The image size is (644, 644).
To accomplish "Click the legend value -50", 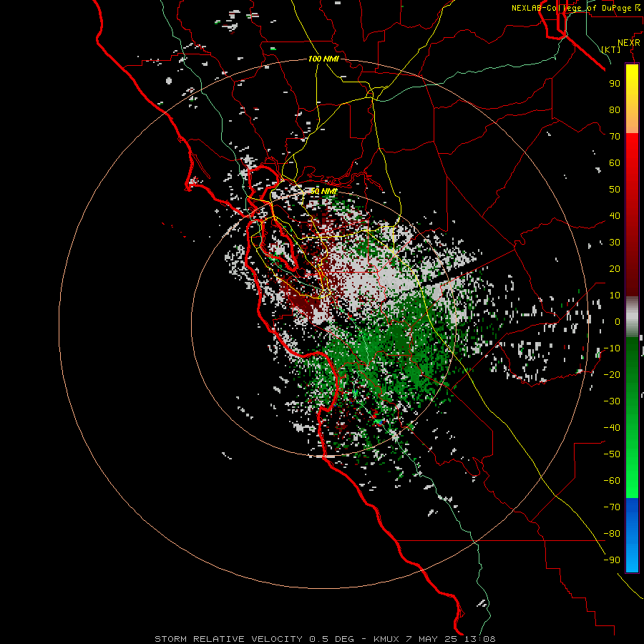I will coord(612,454).
